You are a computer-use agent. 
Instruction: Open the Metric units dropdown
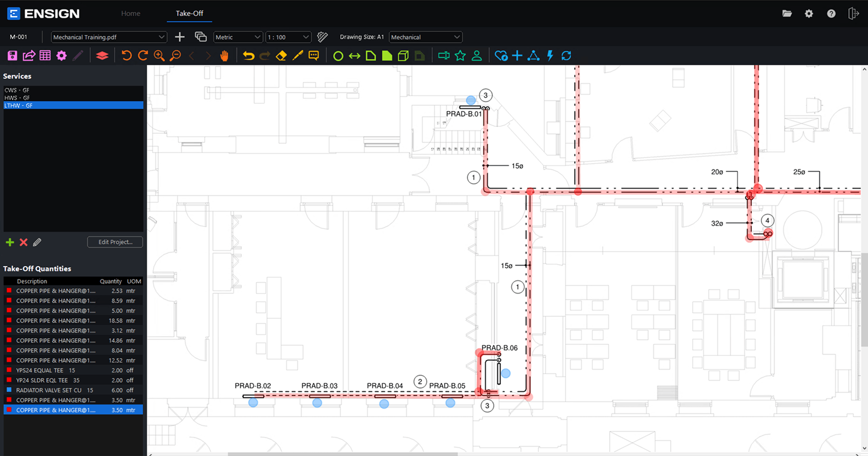[x=238, y=37]
